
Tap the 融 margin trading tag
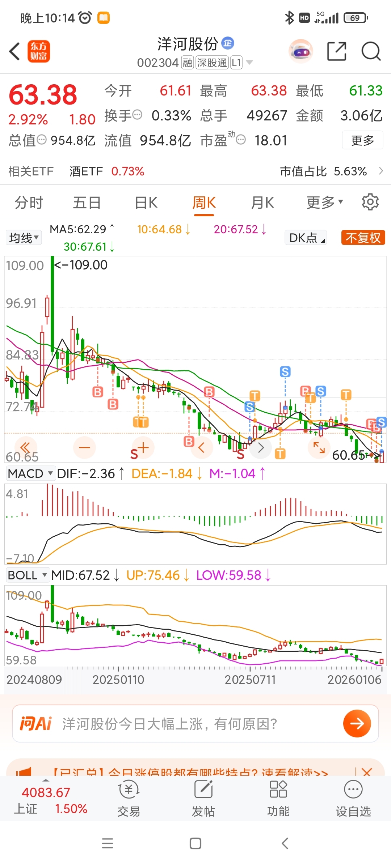coord(187,63)
